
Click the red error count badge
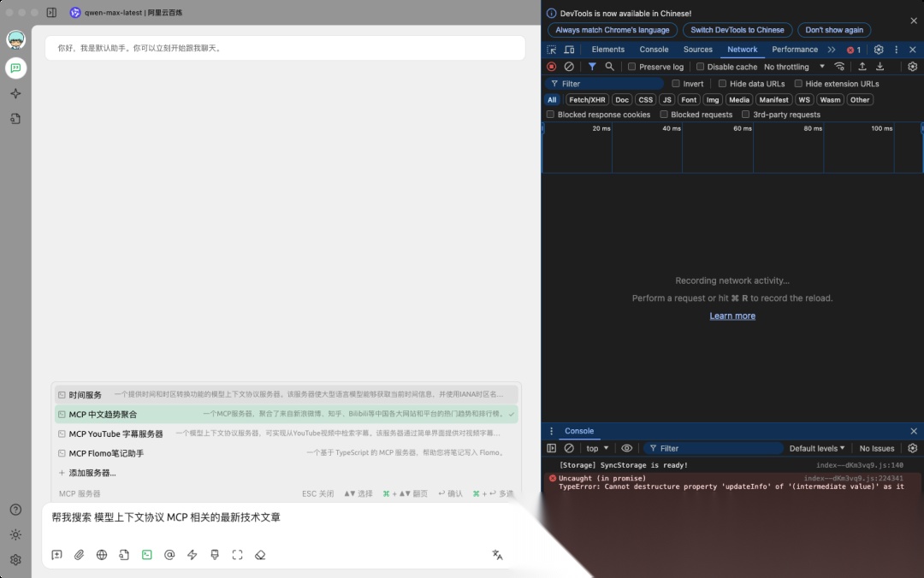click(x=854, y=50)
